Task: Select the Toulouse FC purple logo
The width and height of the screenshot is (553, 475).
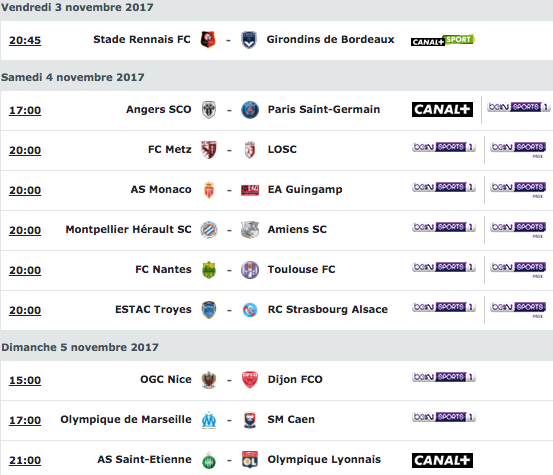Action: (x=250, y=270)
